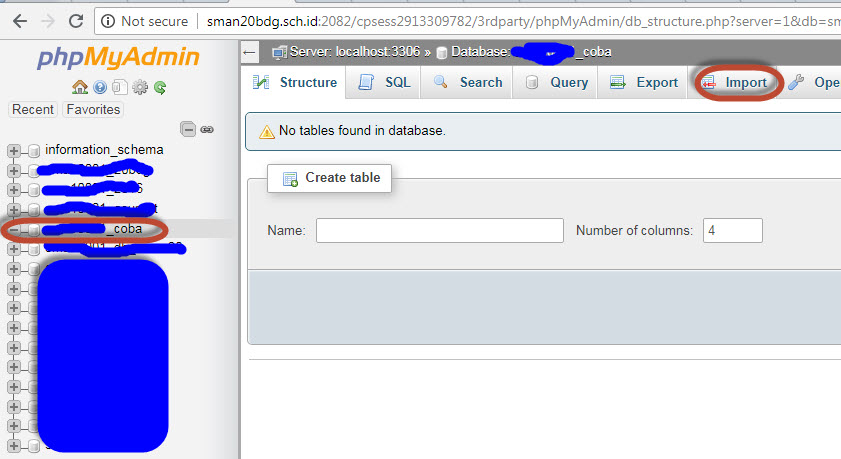Open the Export tab

(x=645, y=83)
